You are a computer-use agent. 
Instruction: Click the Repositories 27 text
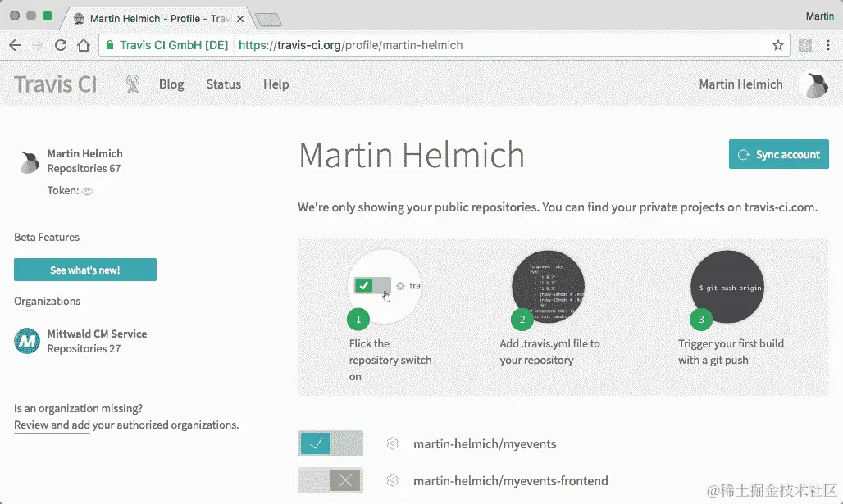point(84,349)
